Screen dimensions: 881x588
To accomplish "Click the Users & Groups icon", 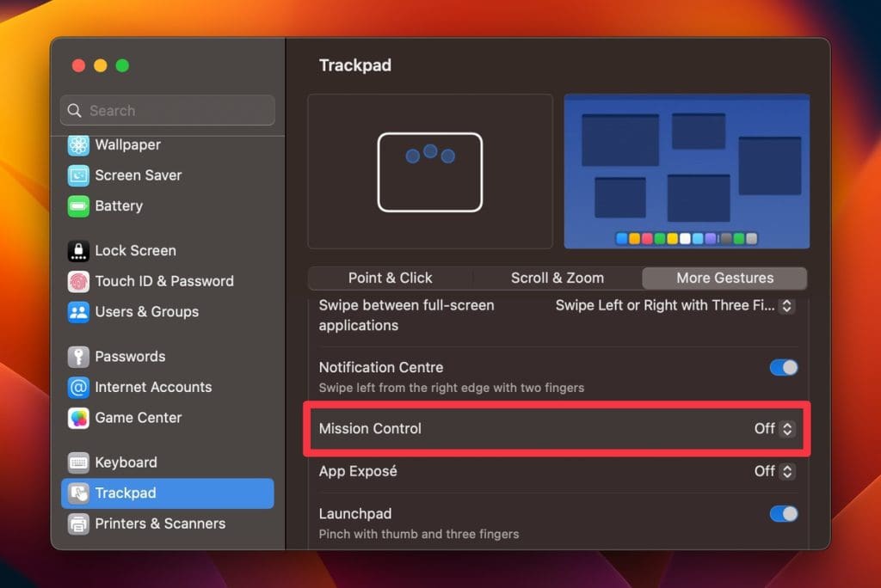I will click(x=78, y=312).
